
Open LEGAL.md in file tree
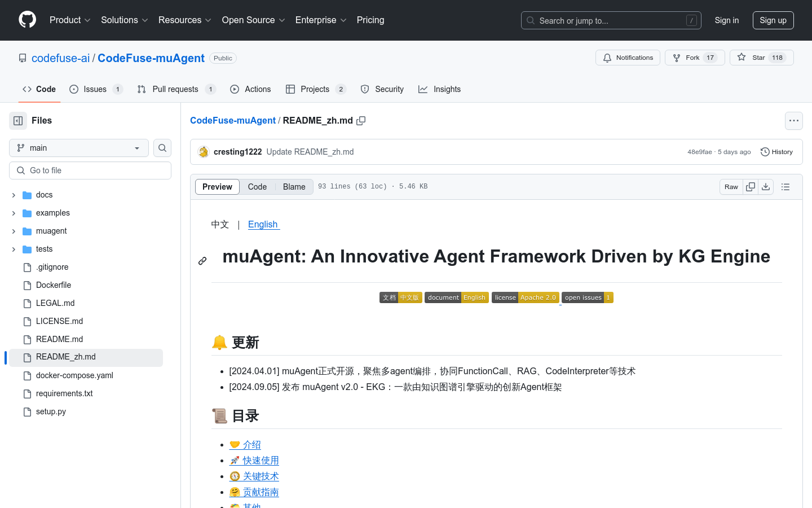click(x=55, y=303)
